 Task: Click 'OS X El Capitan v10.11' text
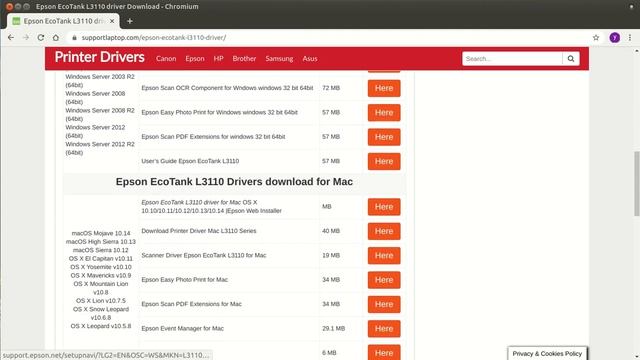click(x=101, y=259)
